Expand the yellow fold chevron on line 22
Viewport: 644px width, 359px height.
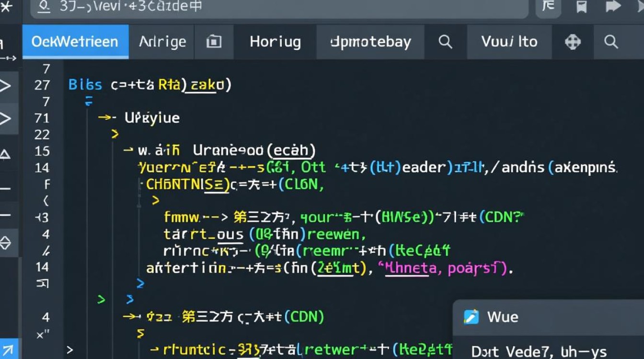point(115,135)
